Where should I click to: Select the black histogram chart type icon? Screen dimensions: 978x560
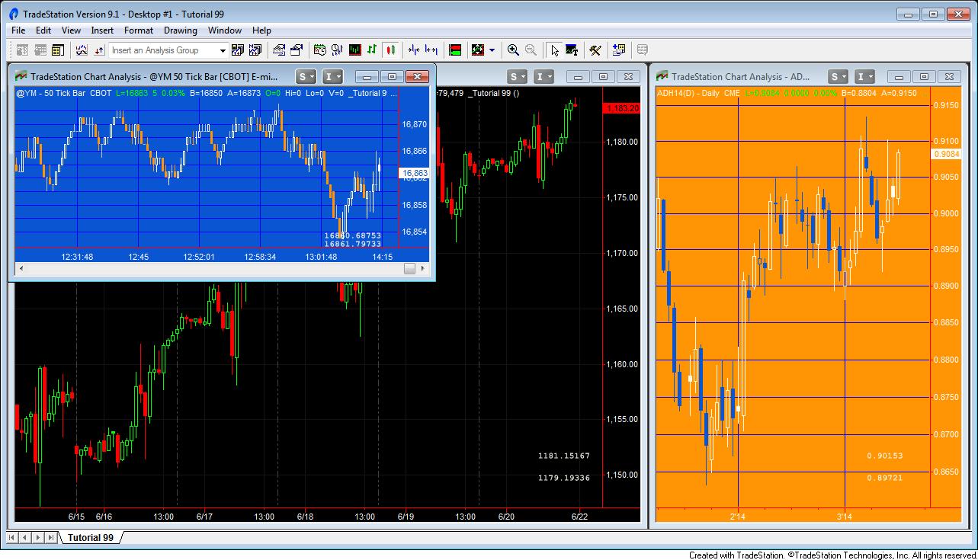(355, 50)
